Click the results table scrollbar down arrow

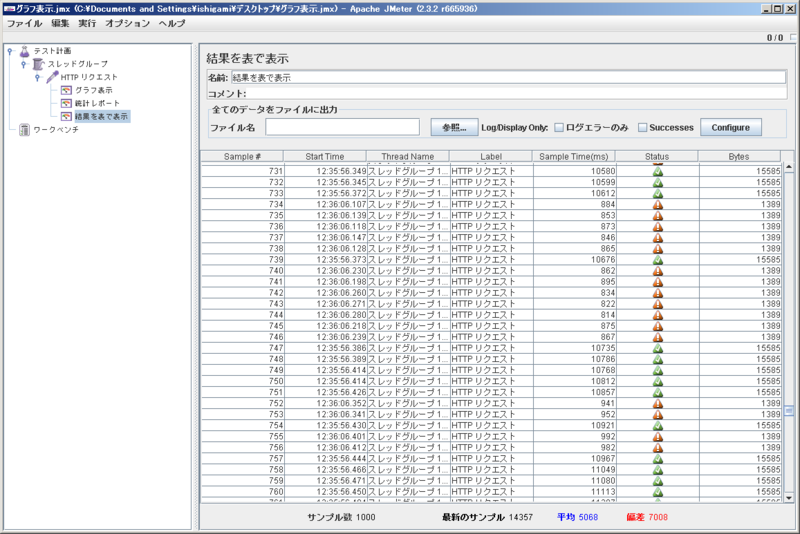789,498
